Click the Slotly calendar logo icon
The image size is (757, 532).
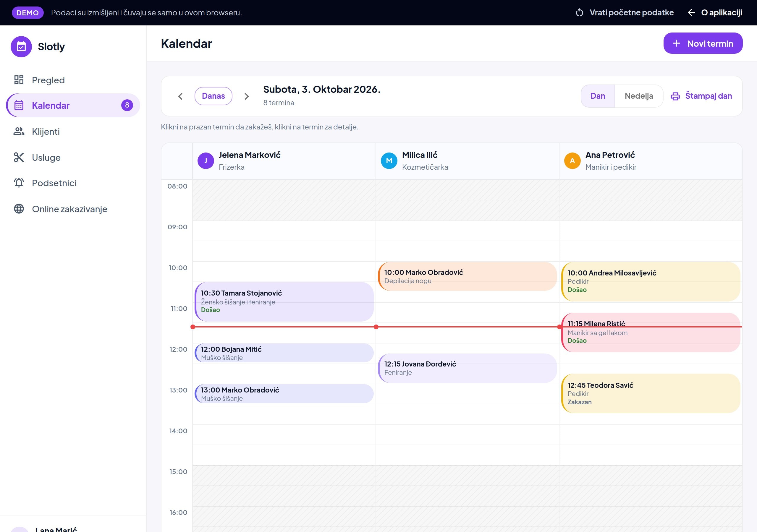pyautogui.click(x=21, y=46)
